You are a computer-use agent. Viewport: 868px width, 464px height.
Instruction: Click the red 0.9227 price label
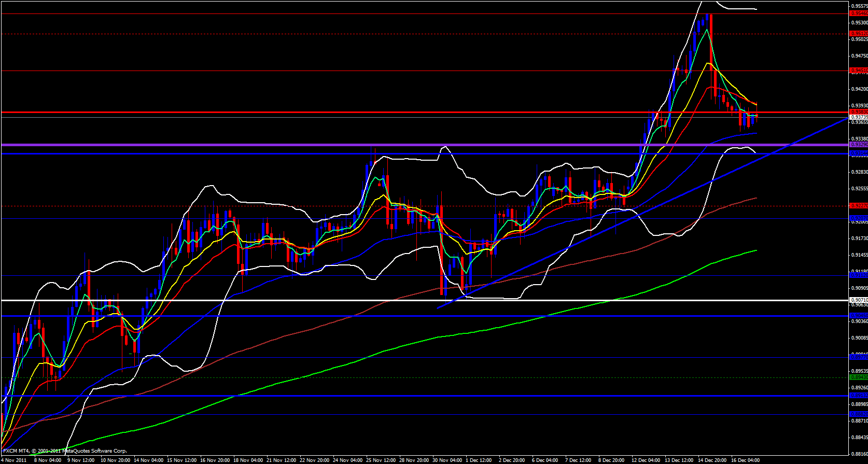[x=859, y=206]
